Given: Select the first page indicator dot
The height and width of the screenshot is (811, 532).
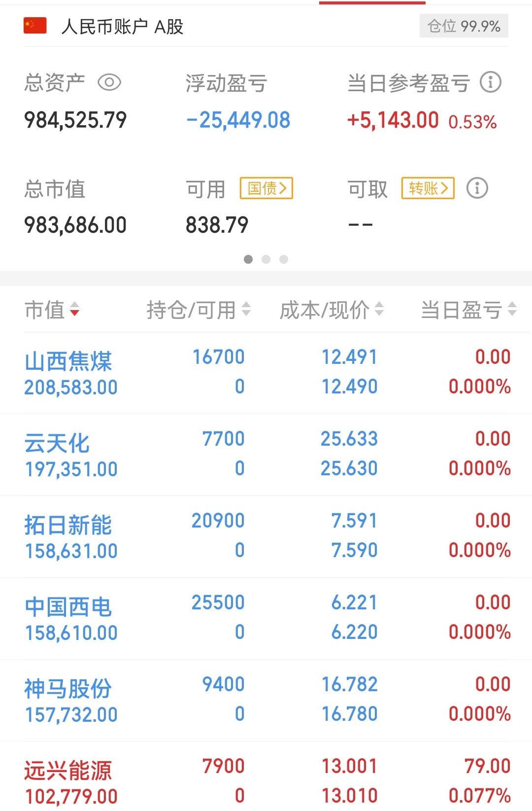Looking at the screenshot, I should click(x=248, y=259).
